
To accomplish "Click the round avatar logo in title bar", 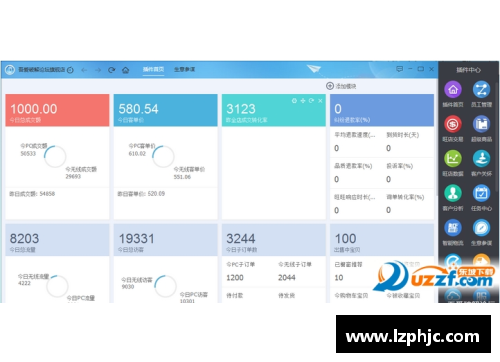I will click(x=10, y=70).
